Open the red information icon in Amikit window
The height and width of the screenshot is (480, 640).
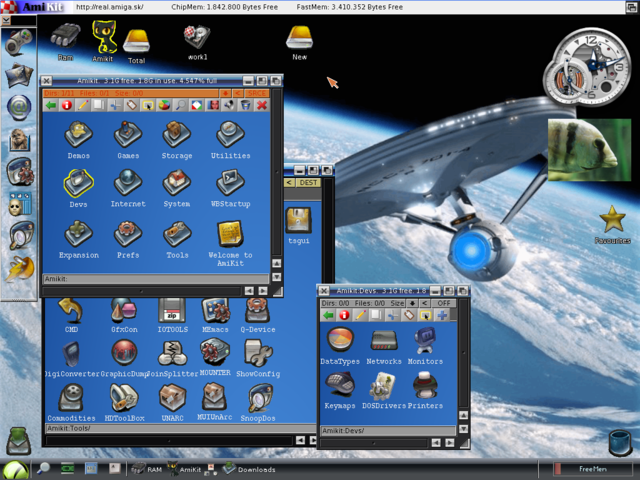[67, 105]
